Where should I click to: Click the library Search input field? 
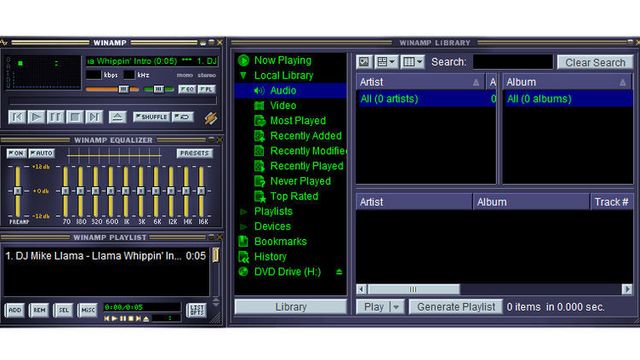[513, 62]
